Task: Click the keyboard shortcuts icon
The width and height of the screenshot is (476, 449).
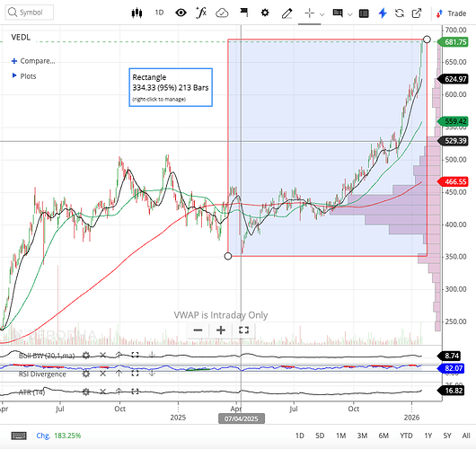Action: (19, 436)
